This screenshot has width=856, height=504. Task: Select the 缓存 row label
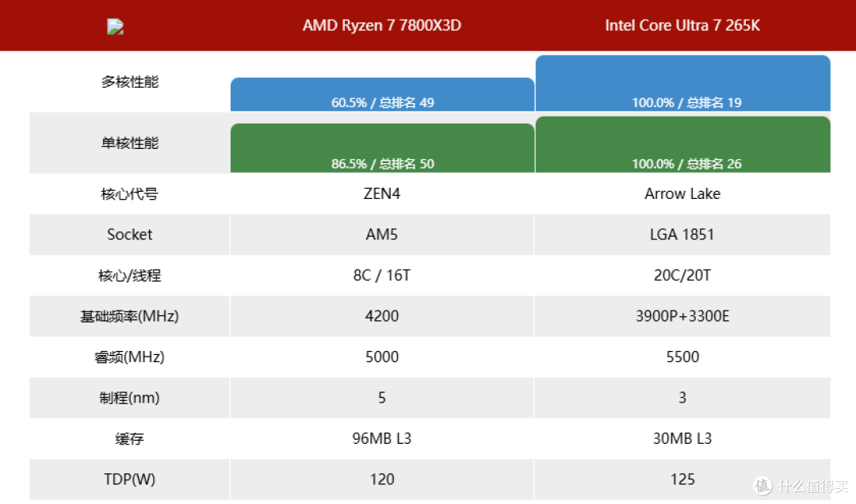pyautogui.click(x=130, y=439)
